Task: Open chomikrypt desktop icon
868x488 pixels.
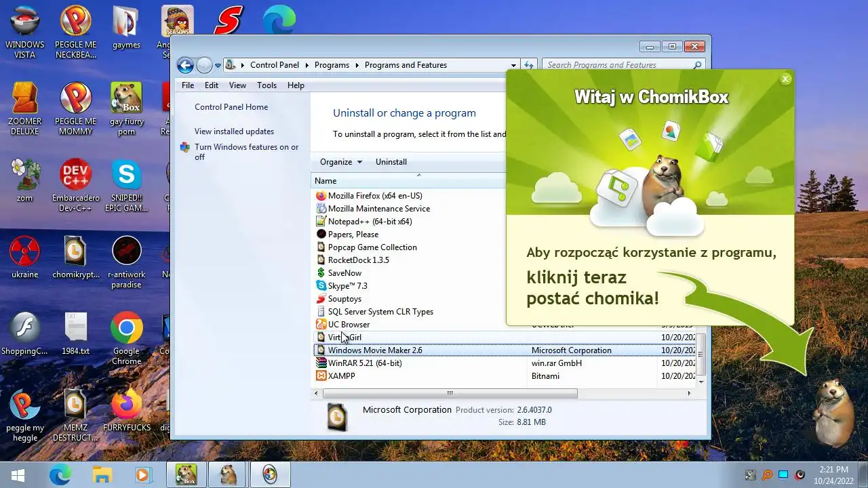Action: pos(75,258)
